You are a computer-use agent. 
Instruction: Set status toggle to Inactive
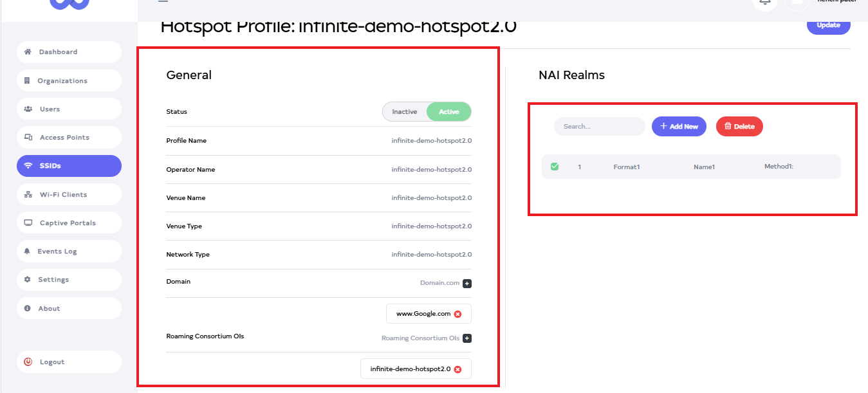[405, 112]
